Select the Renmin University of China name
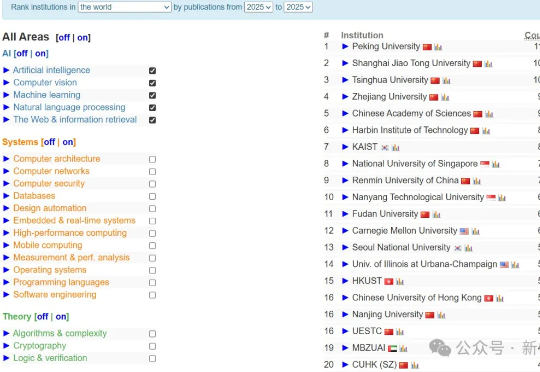 click(x=405, y=180)
